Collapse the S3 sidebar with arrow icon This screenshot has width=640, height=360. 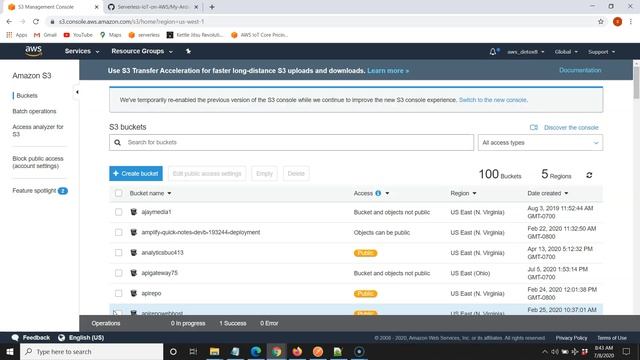click(x=77, y=92)
